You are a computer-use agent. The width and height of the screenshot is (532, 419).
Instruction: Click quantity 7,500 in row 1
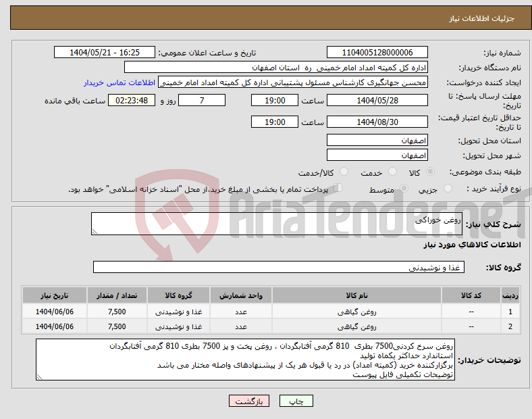(x=117, y=312)
